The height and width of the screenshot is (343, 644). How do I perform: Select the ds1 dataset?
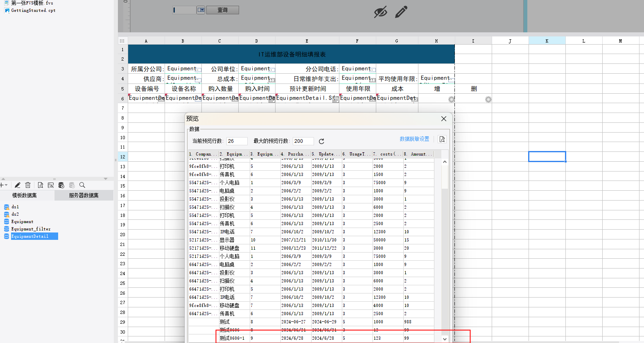(x=15, y=207)
